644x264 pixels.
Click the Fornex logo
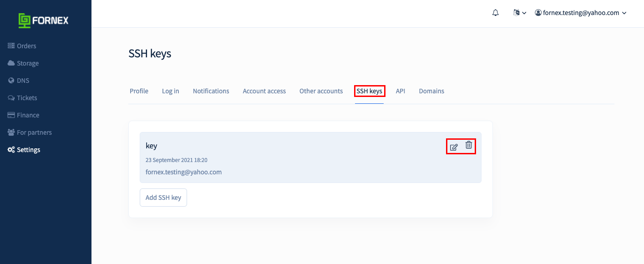tap(43, 20)
